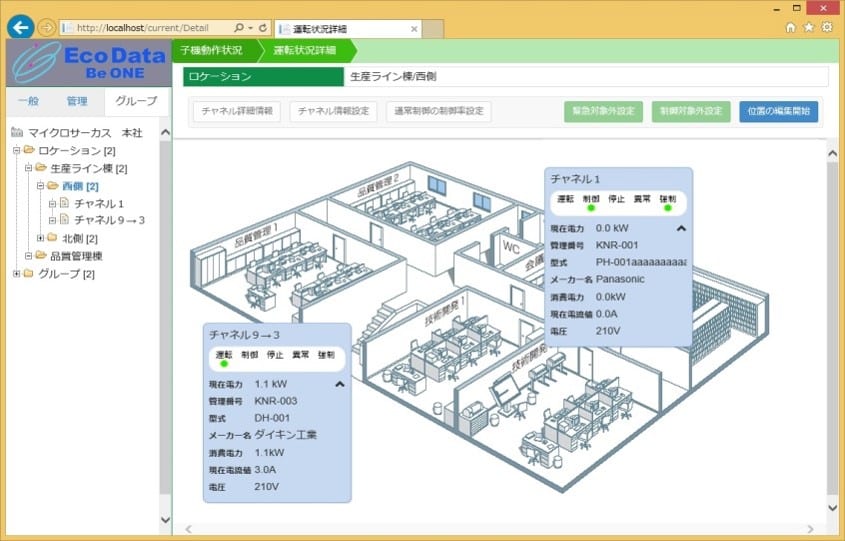Click the favorites star icon

(808, 27)
